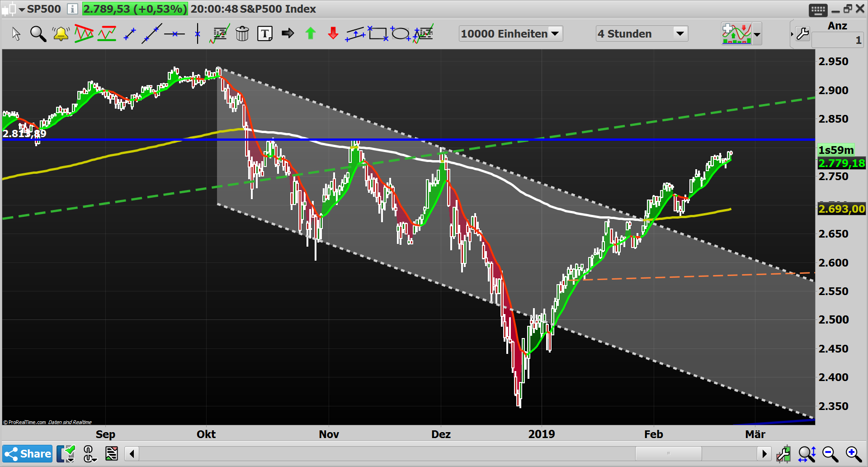Screen dimensions: 868x467
Task: Zoom in the chart horizontally
Action: click(x=854, y=454)
